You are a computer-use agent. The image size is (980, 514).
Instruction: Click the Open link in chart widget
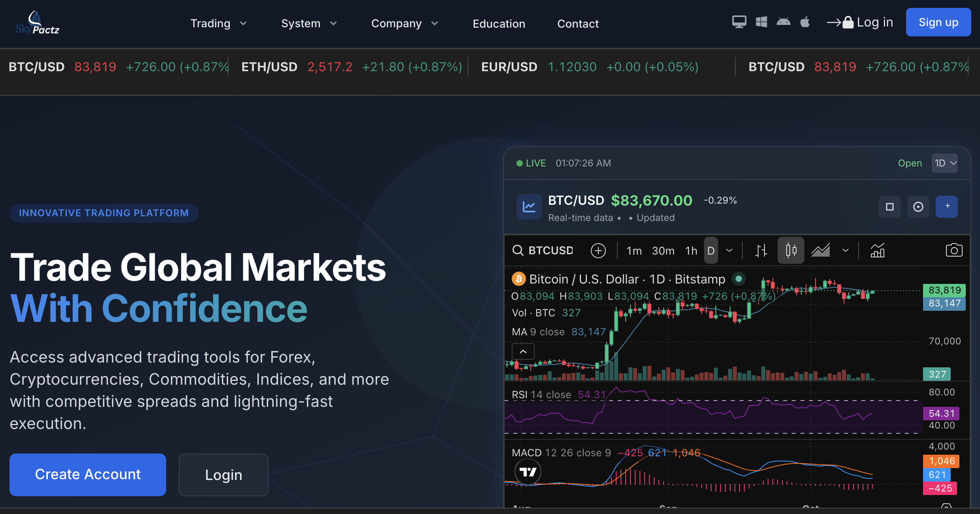tap(910, 163)
